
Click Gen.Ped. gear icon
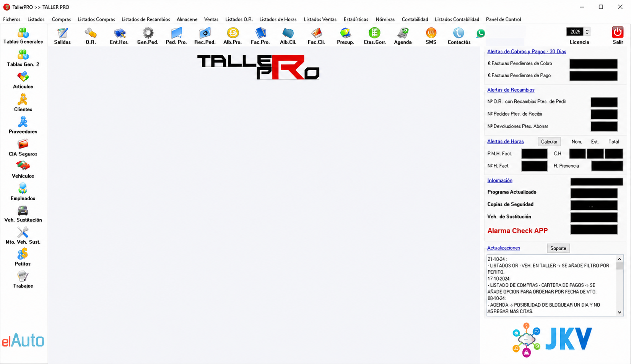pos(148,36)
